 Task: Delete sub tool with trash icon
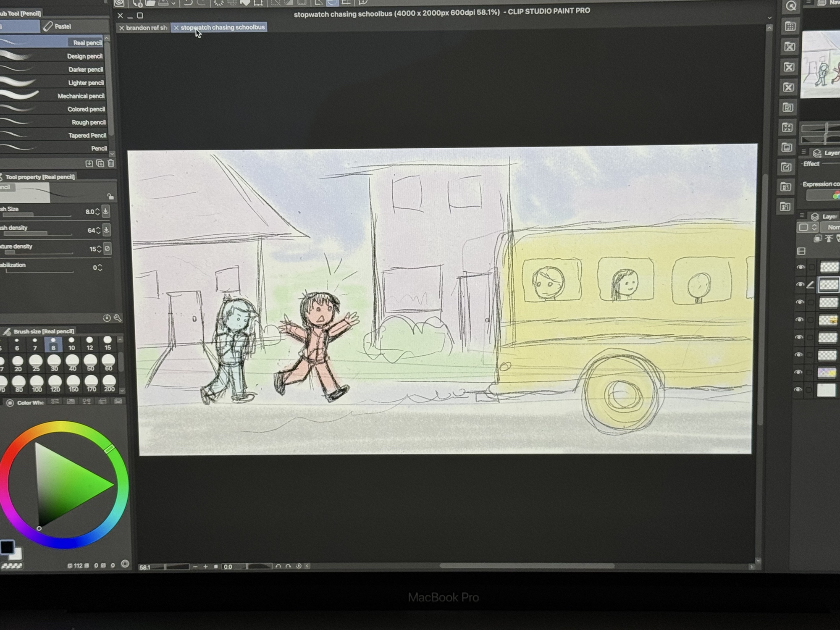coord(111,163)
